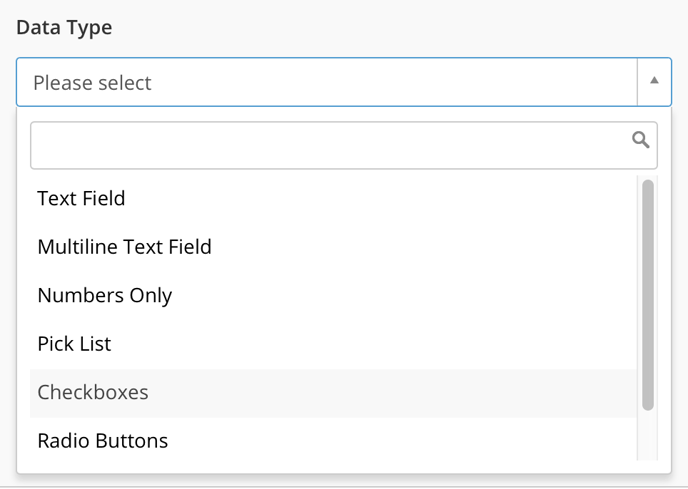Choose the highlighted Checkboxes option

pos(92,392)
